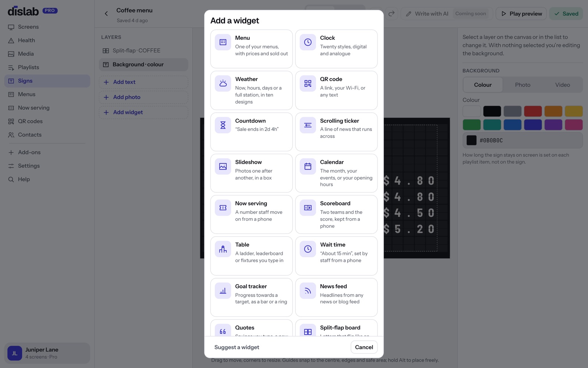Viewport: 588px width, 368px height.
Task: Pick the QR code widget icon
Action: [308, 84]
